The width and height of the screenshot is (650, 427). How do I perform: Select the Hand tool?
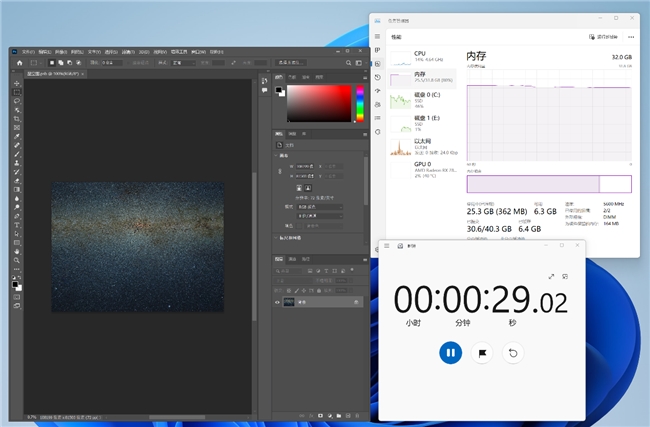(x=17, y=252)
